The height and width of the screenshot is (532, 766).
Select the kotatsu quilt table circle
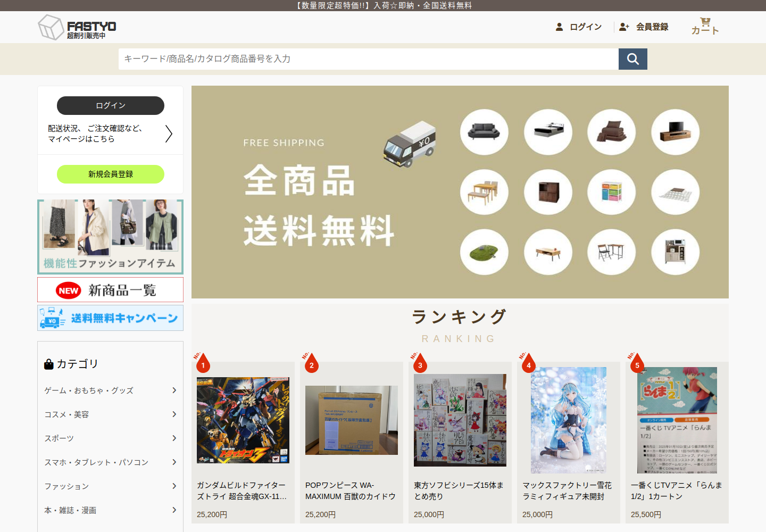(676, 192)
